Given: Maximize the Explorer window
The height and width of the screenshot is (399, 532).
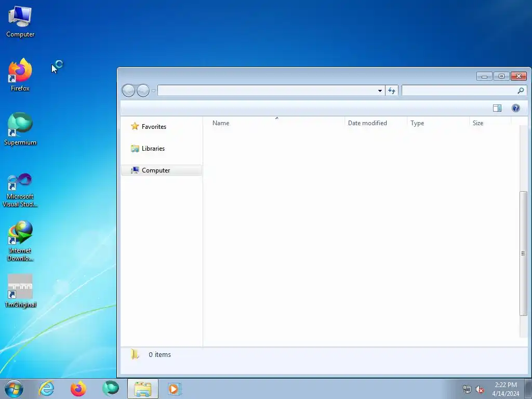Looking at the screenshot, I should point(501,76).
